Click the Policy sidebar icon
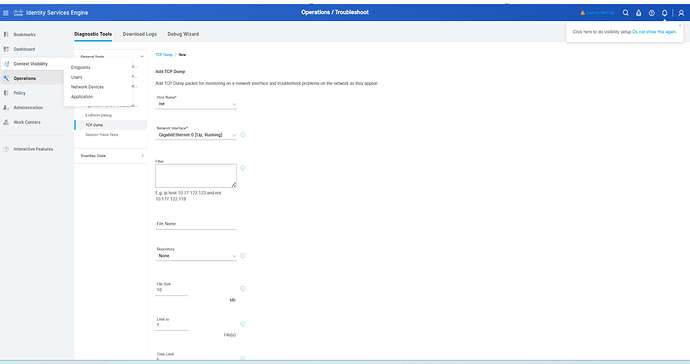This screenshot has height=364, width=690. click(x=6, y=93)
